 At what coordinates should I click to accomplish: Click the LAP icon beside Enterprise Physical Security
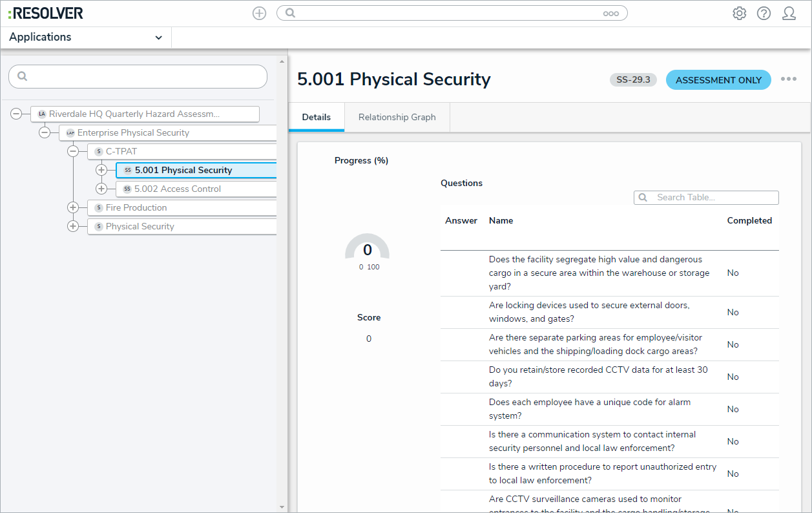[x=70, y=132]
